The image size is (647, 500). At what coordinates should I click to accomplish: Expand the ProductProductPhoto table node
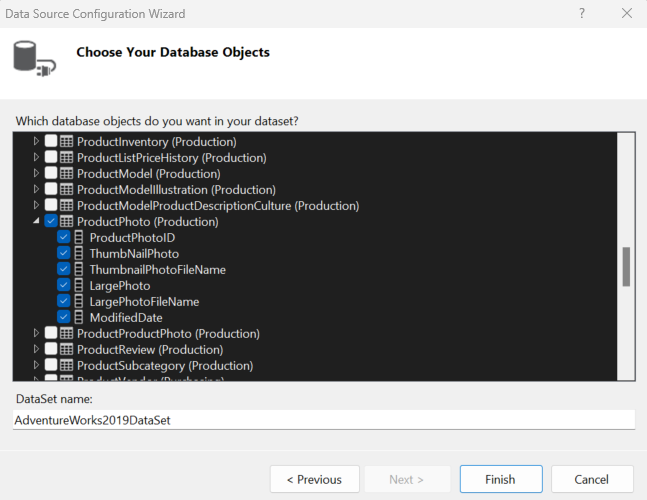click(x=37, y=334)
